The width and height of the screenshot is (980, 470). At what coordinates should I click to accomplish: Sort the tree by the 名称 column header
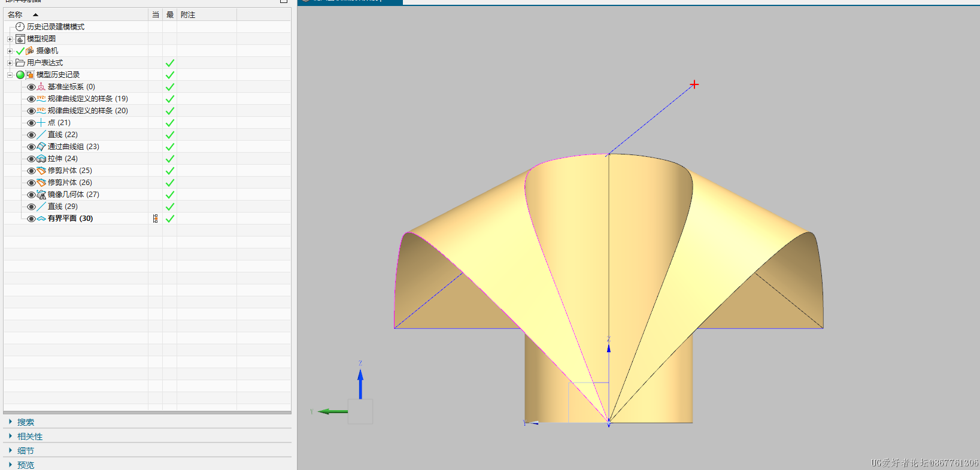point(76,14)
